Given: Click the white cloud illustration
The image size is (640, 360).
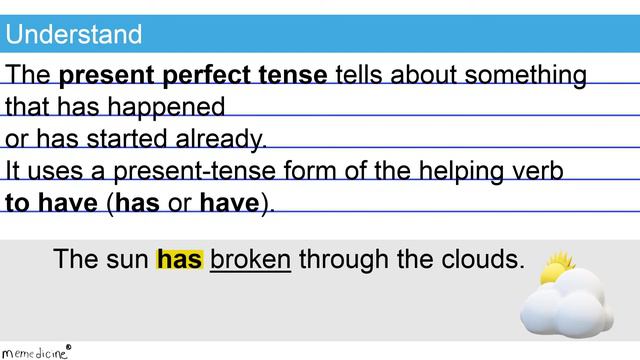Looking at the screenshot, I should click(567, 303).
